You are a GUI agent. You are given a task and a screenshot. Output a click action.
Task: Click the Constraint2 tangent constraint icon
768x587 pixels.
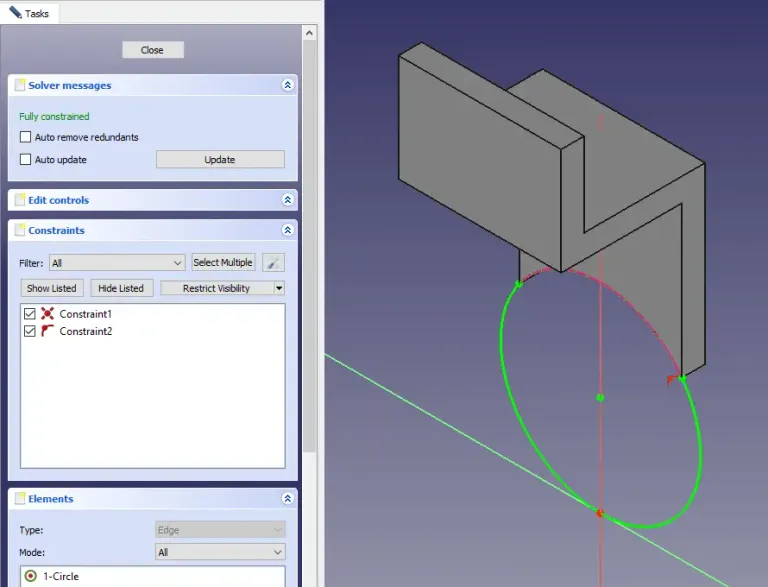pos(47,331)
